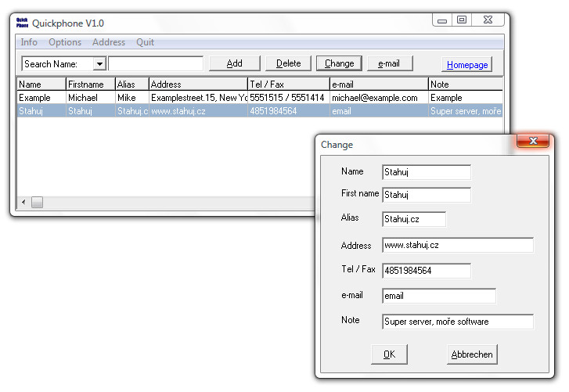
Task: Click the Note column header
Action: tap(466, 85)
